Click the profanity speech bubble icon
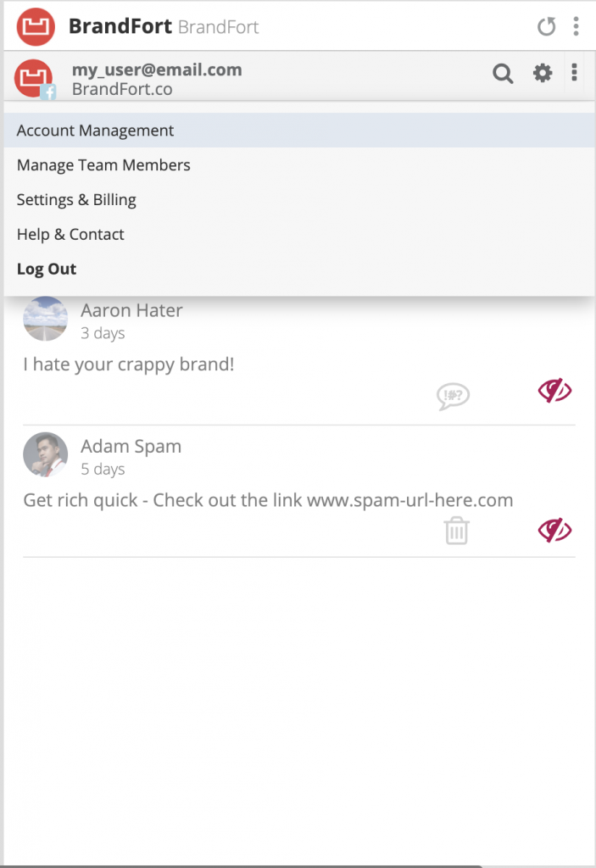This screenshot has height=868, width=596. (x=453, y=395)
